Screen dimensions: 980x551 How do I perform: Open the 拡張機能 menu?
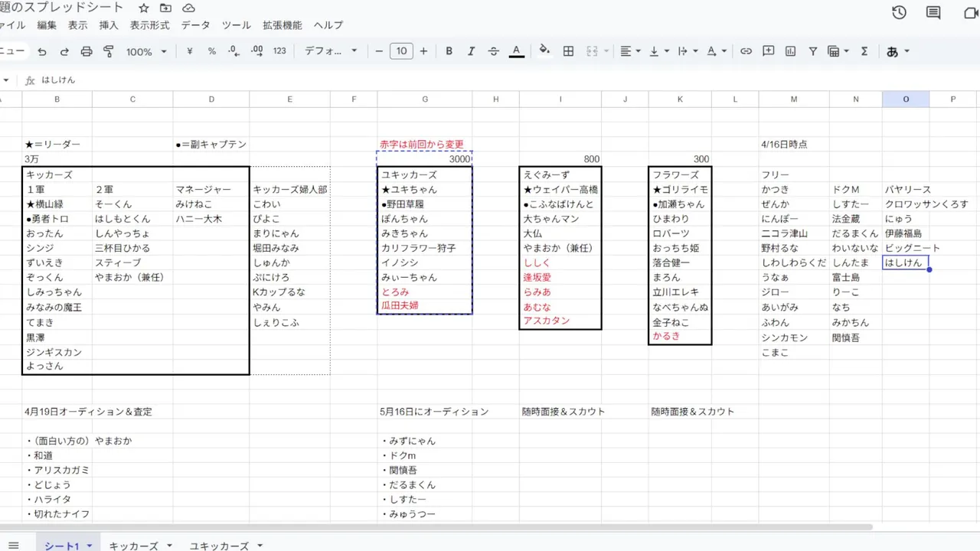283,25
